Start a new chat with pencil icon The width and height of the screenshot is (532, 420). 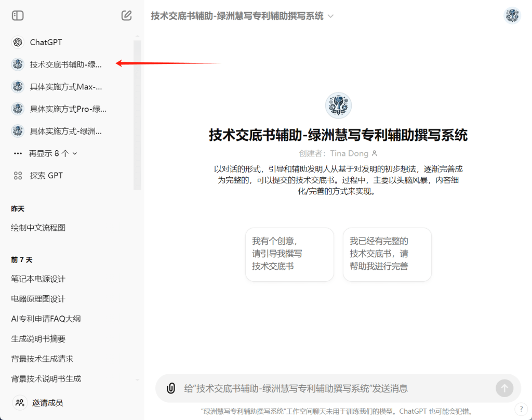pos(126,16)
